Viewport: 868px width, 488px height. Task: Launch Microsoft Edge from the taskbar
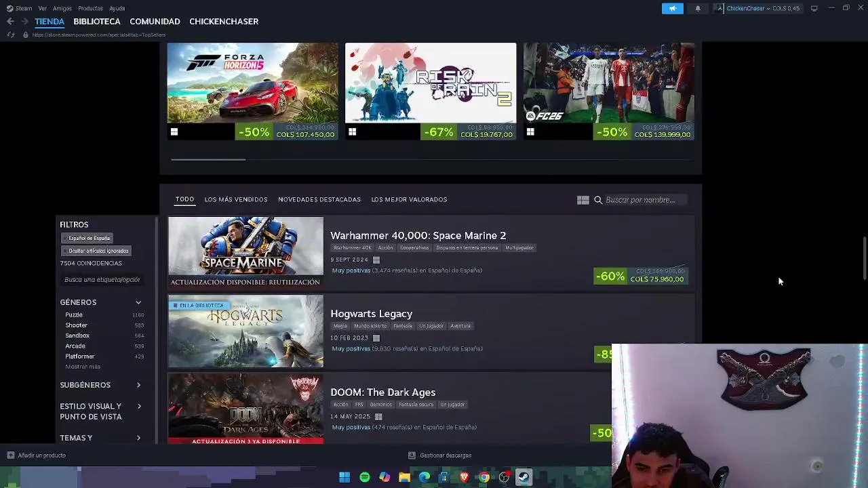tap(425, 477)
